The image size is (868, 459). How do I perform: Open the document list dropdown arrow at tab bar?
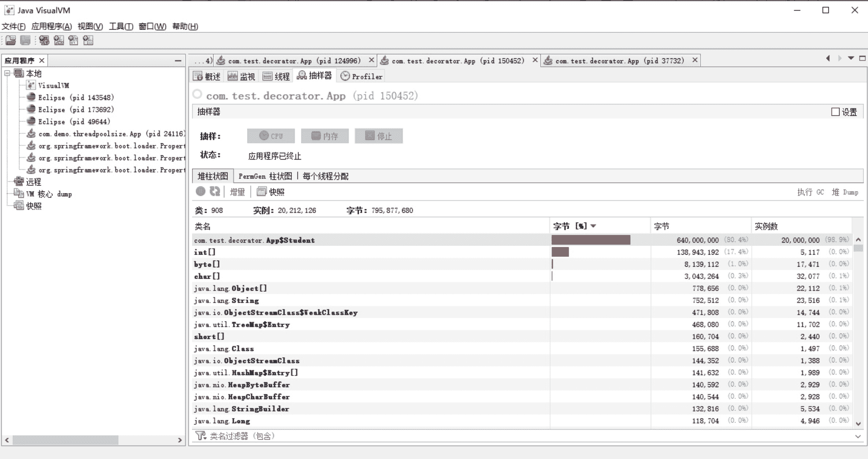click(x=851, y=59)
